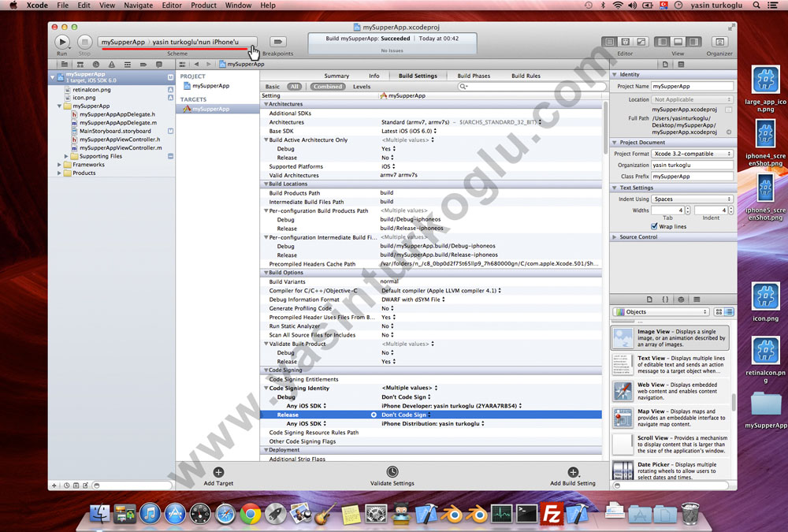Select the Version editor icon
This screenshot has width=788, height=532.
click(641, 42)
